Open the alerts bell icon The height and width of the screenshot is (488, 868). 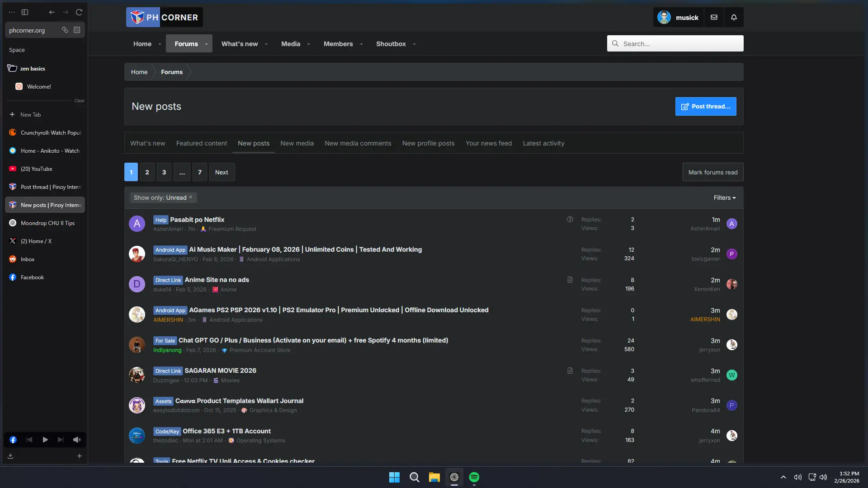[734, 17]
